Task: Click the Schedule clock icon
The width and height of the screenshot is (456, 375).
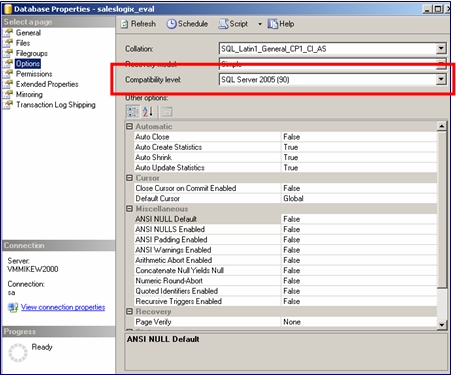Action: (x=171, y=24)
